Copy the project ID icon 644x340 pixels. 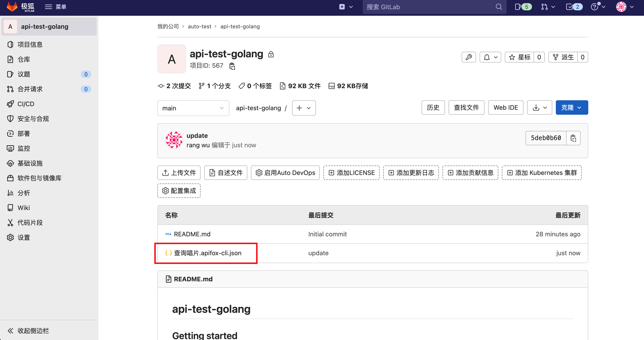point(232,66)
